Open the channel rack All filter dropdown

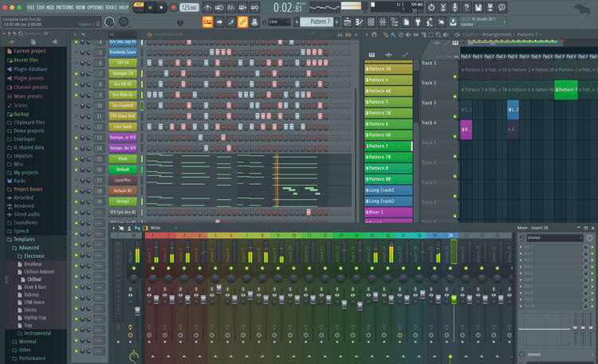point(122,35)
